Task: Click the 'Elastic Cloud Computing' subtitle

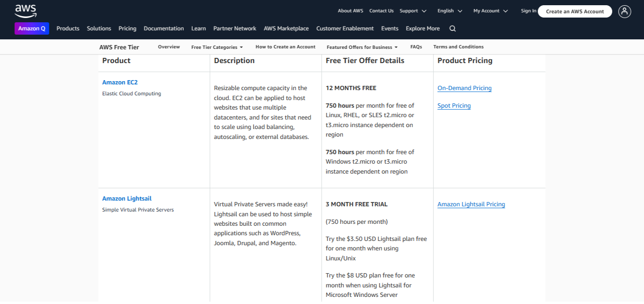Action: pyautogui.click(x=132, y=94)
